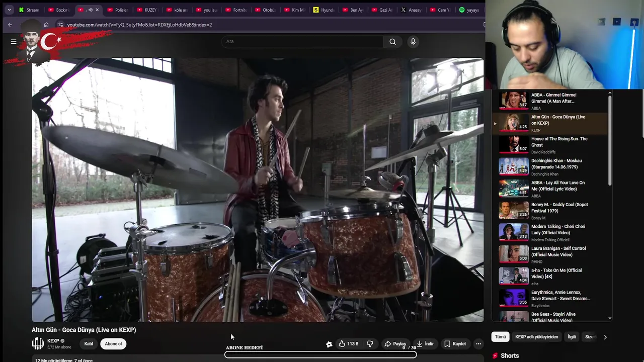This screenshot has width=644, height=362.
Task: Click the İndir download button
Action: [x=425, y=344]
